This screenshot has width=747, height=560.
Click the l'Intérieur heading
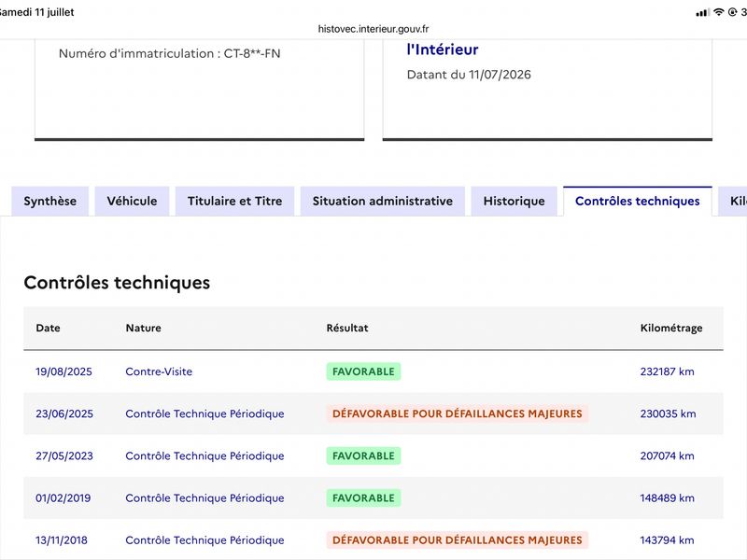pos(443,49)
